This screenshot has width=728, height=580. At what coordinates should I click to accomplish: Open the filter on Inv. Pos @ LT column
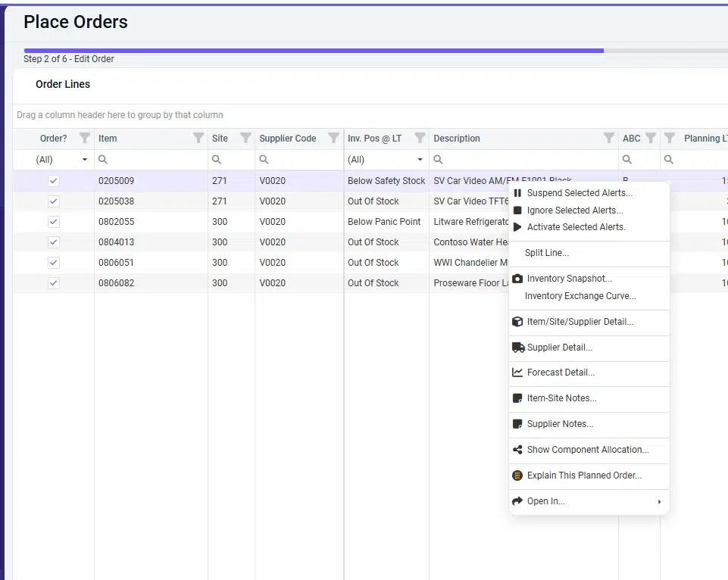click(420, 138)
